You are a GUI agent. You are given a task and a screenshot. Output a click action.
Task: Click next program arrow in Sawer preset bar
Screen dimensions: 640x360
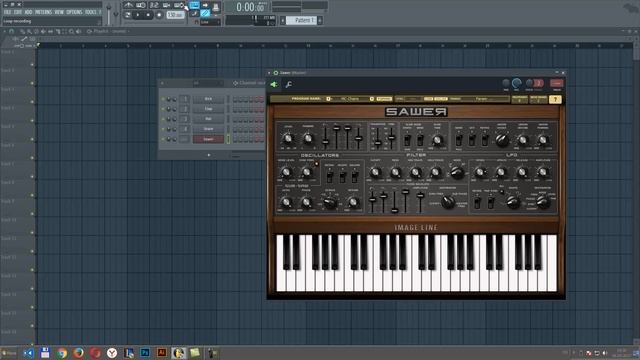[x=372, y=99]
